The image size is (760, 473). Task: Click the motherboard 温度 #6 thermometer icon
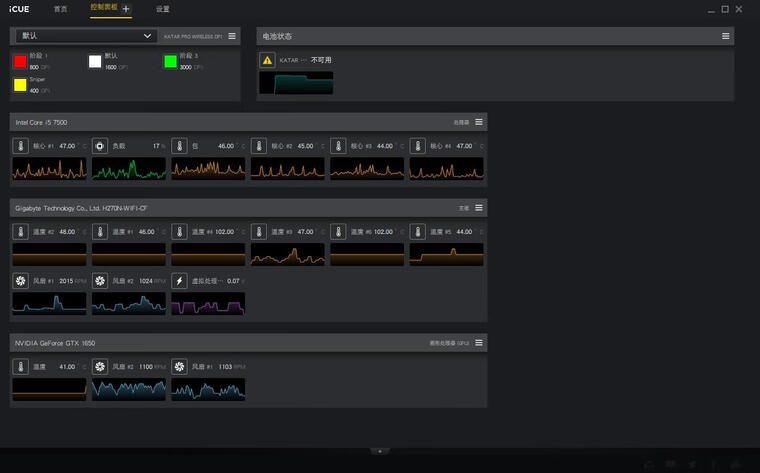coord(338,232)
